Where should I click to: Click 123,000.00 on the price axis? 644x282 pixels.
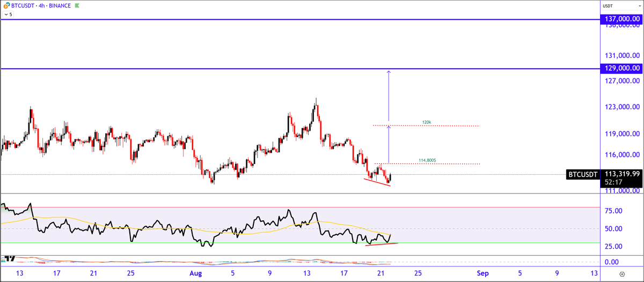(623, 108)
